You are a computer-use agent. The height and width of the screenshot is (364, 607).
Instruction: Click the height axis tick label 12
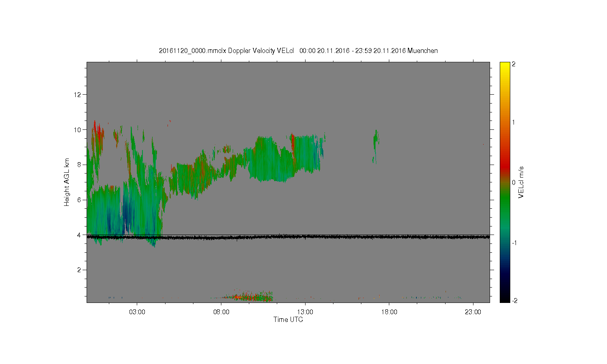click(78, 95)
